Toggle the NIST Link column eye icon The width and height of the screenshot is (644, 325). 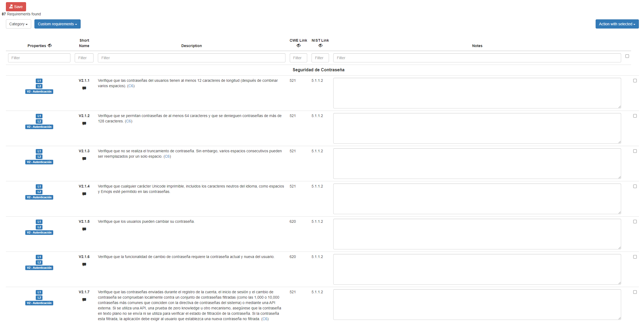click(x=320, y=46)
